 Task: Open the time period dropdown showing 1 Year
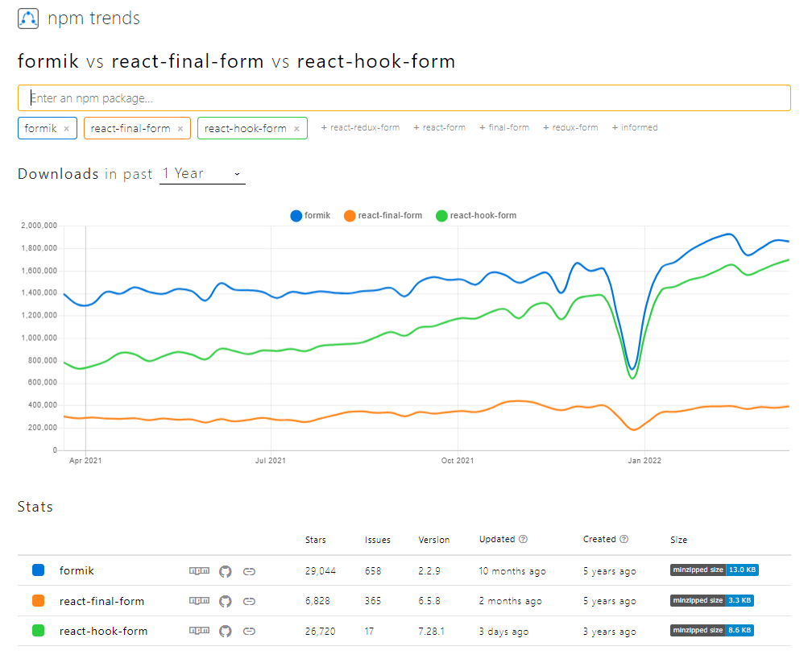coord(201,173)
